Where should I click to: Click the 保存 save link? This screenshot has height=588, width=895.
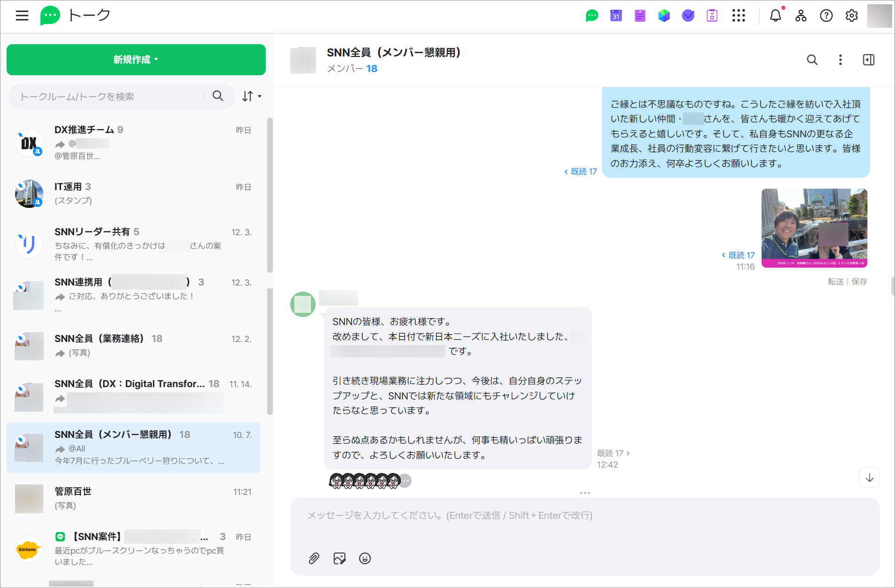[x=859, y=281]
